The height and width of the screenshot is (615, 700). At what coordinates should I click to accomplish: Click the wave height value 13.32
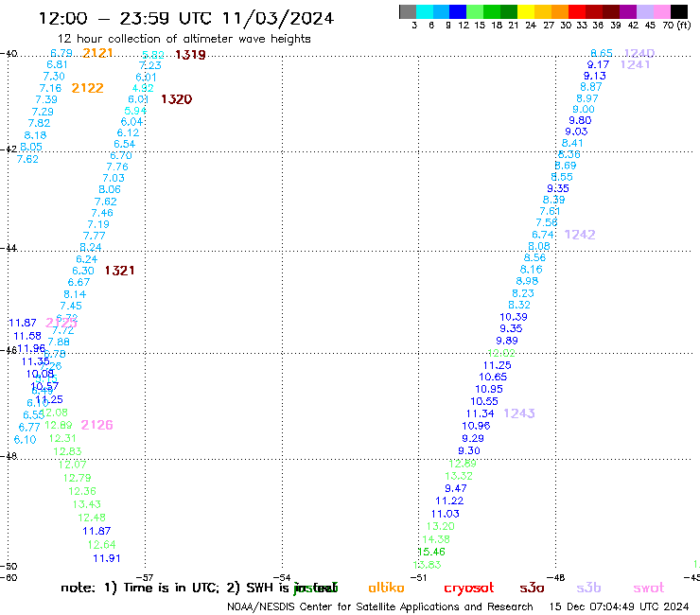pyautogui.click(x=459, y=476)
